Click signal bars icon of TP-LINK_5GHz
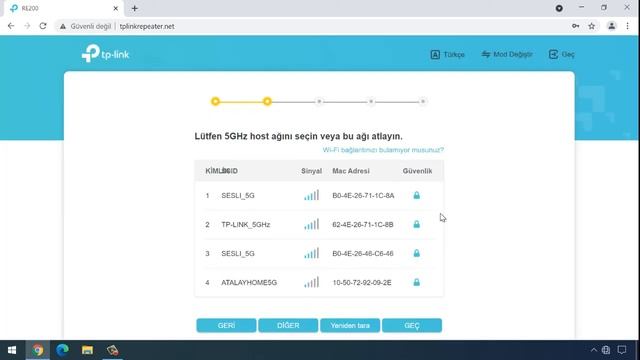Viewport: 640px width, 360px height. click(x=311, y=224)
